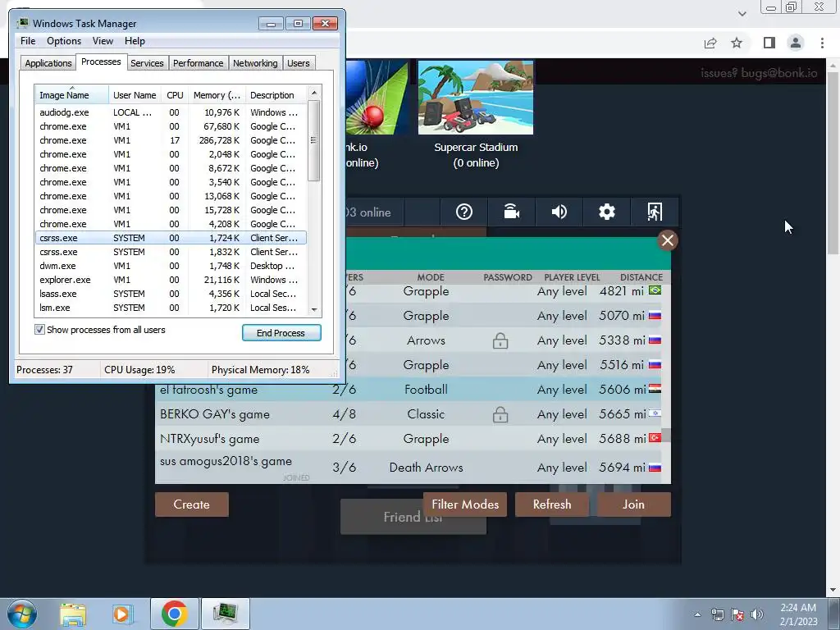Refresh the bonk.io room list
Screen dimensions: 840x630
[552, 504]
